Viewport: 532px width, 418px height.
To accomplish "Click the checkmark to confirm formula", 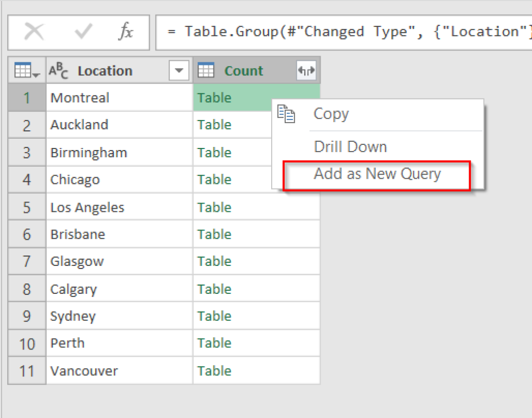I will (83, 32).
